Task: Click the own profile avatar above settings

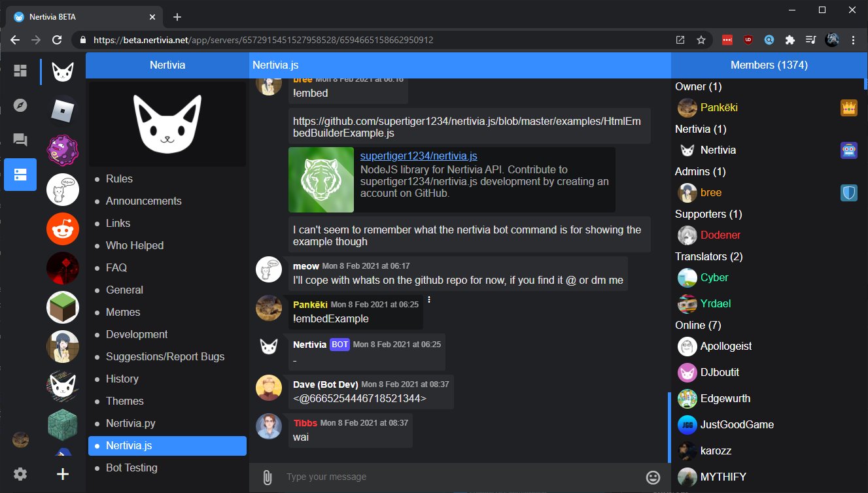Action: (x=20, y=439)
